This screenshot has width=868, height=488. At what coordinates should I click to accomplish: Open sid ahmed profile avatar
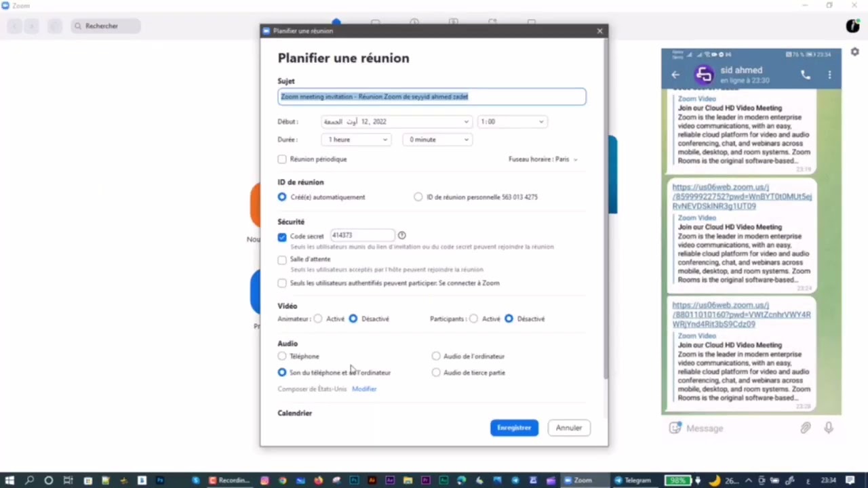(704, 75)
